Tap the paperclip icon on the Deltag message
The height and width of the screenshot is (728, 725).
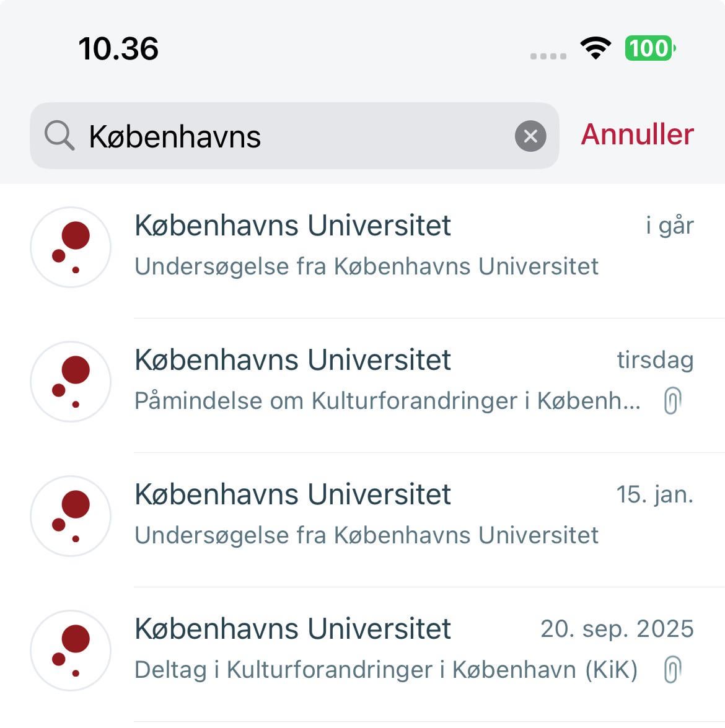point(672,670)
